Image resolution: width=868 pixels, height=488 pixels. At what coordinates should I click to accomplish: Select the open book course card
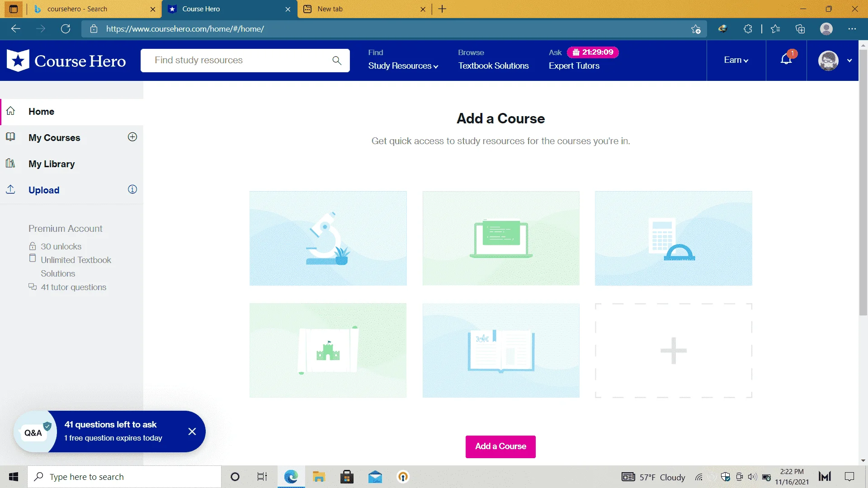(x=501, y=350)
